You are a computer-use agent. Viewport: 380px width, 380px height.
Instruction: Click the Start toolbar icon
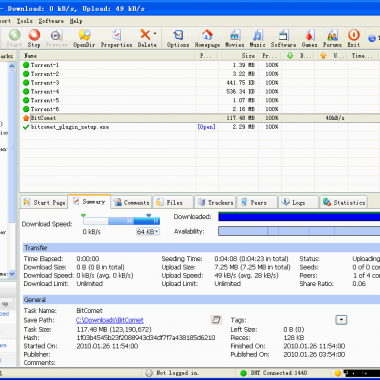point(14,38)
